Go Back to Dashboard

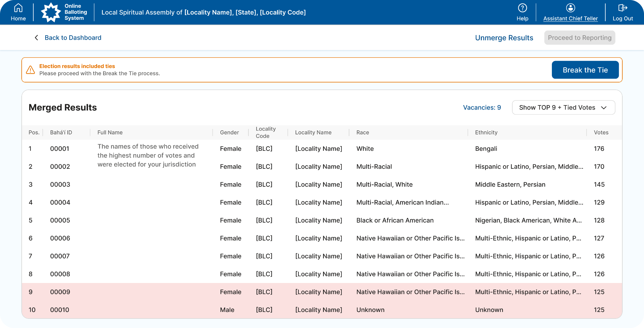73,38
